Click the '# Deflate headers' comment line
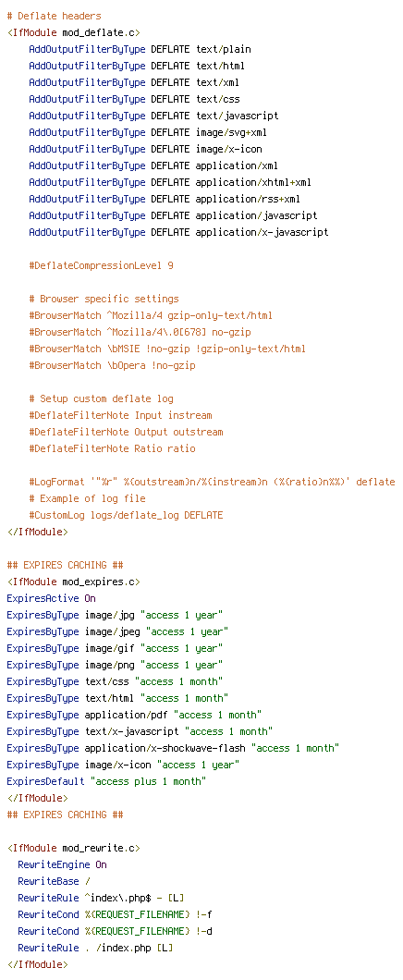The width and height of the screenshot is (403, 980). [x=54, y=16]
